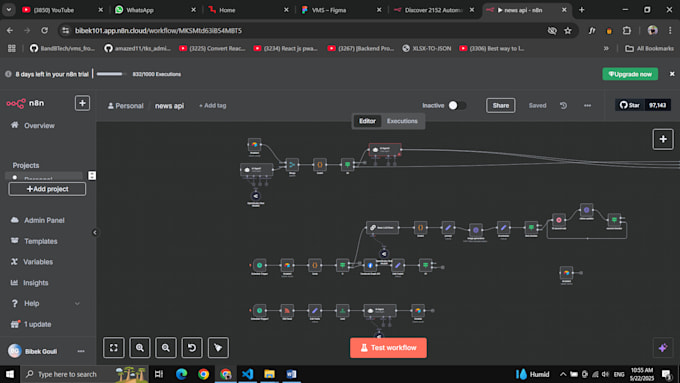Zoom in on the workflow canvas
This screenshot has width=680, height=383.
[x=140, y=347]
